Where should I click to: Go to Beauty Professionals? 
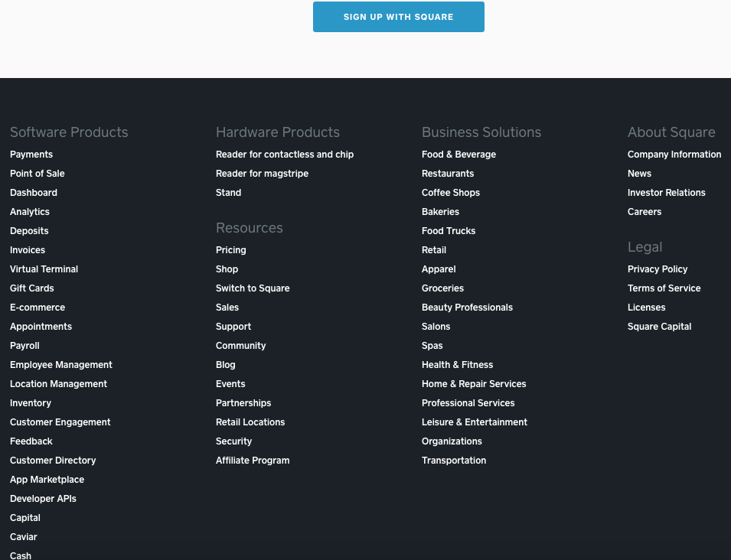pyautogui.click(x=467, y=307)
